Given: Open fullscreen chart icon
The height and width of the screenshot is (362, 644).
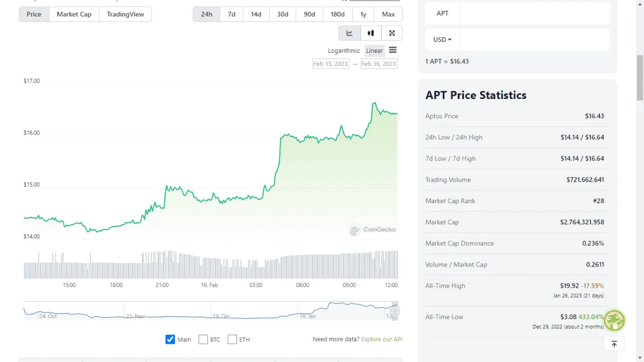Looking at the screenshot, I should tap(392, 33).
